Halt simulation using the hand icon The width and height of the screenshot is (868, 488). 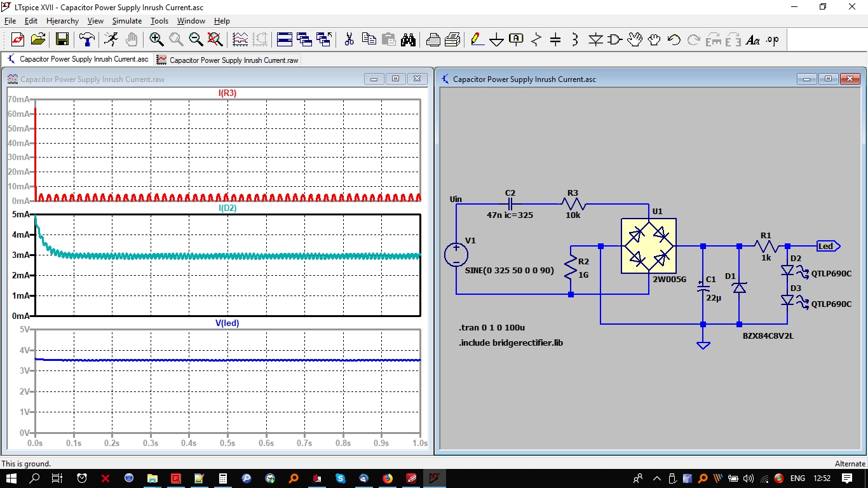click(131, 39)
